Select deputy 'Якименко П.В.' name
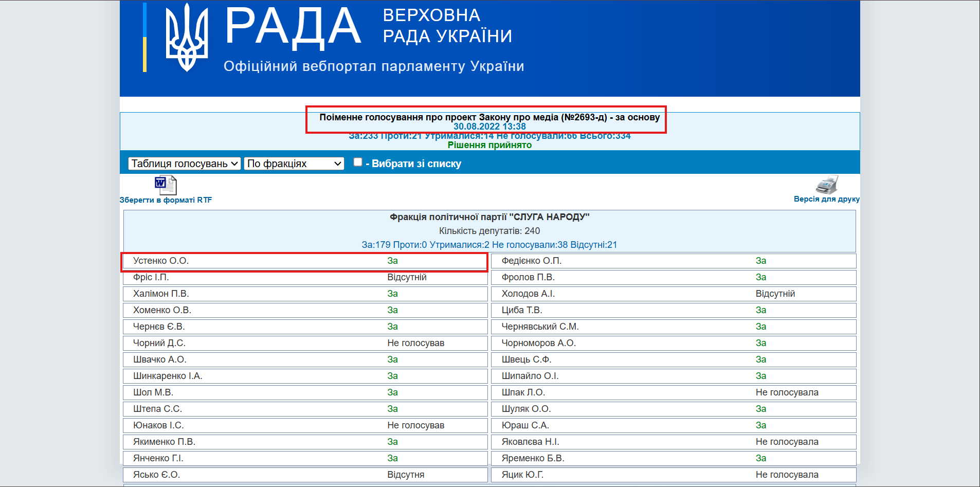 (164, 442)
